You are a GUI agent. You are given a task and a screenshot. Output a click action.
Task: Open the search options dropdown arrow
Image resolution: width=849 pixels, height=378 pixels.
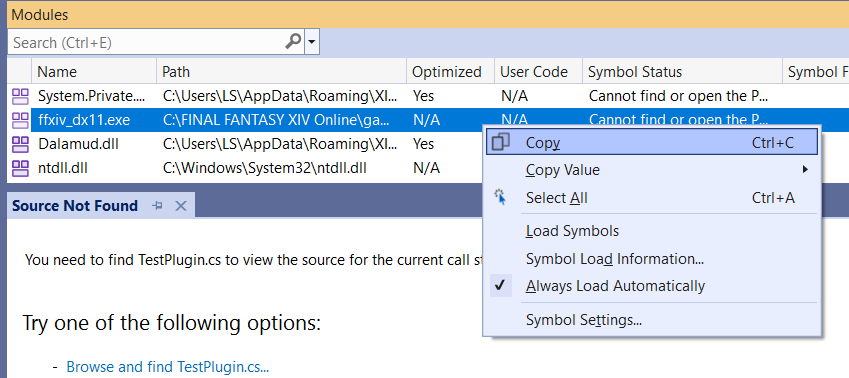click(311, 42)
